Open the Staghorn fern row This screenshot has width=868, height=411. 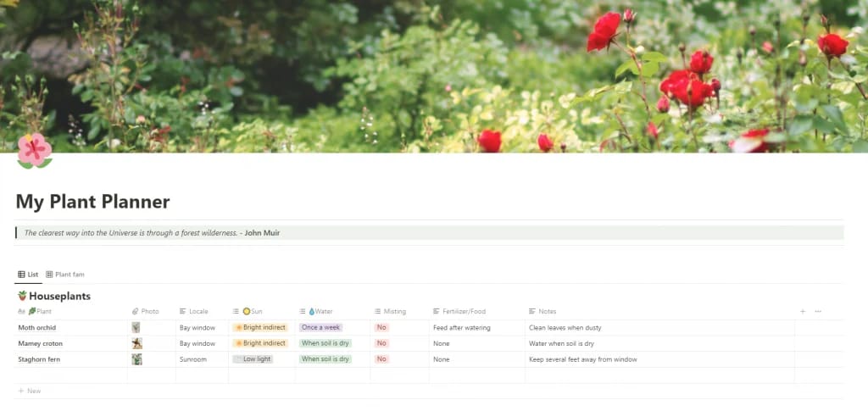[39, 359]
